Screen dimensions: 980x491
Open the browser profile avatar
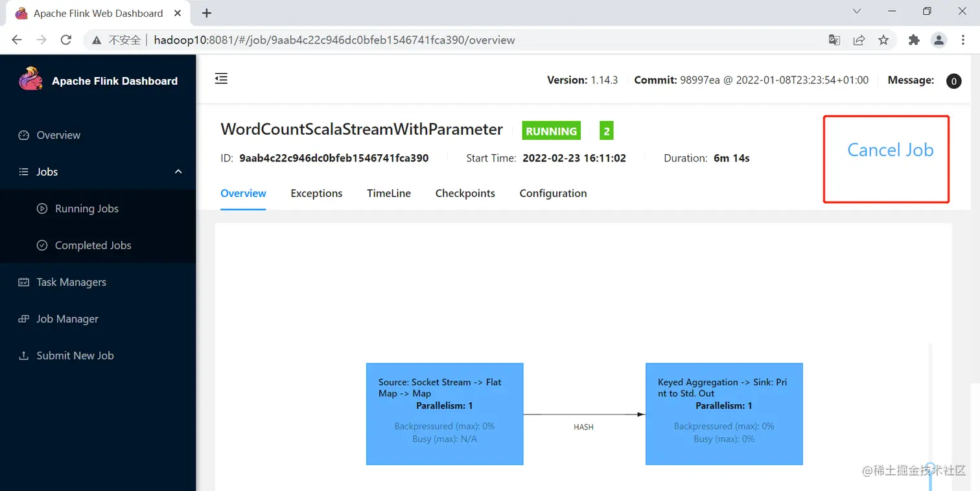point(939,40)
